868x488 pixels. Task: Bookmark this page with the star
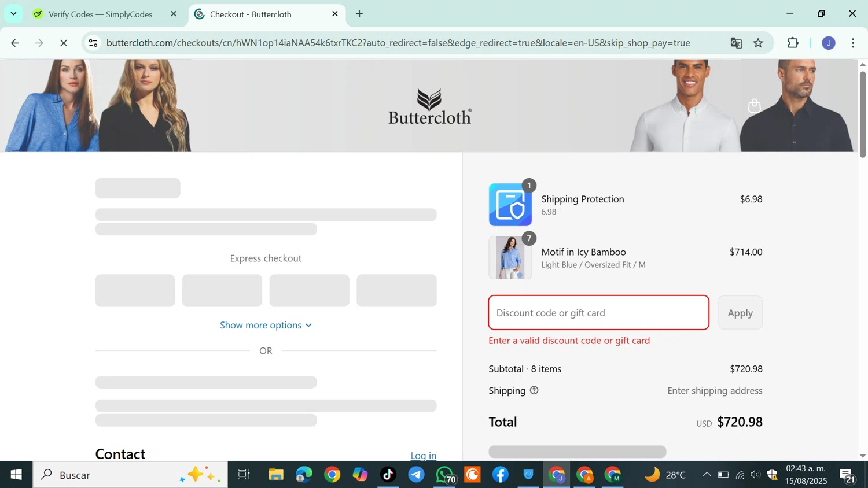pos(758,43)
